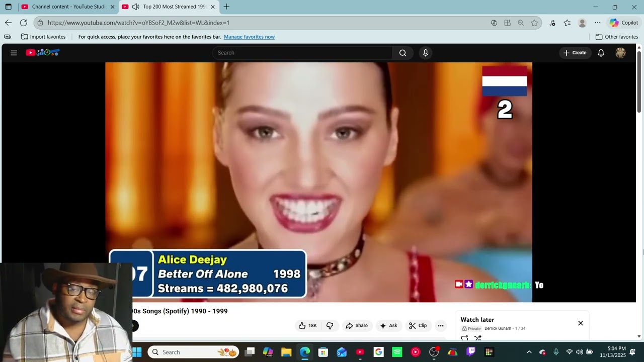
Task: Open the Windows Start menu
Action: [137, 352]
